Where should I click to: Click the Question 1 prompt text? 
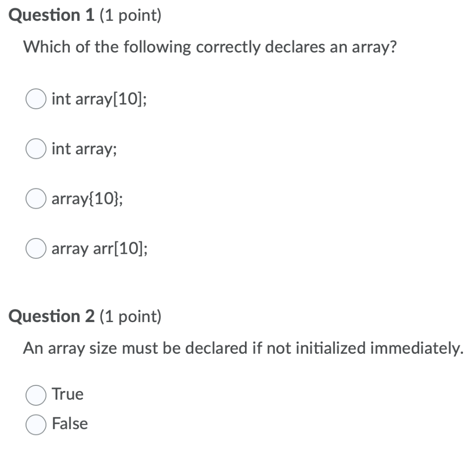[209, 46]
